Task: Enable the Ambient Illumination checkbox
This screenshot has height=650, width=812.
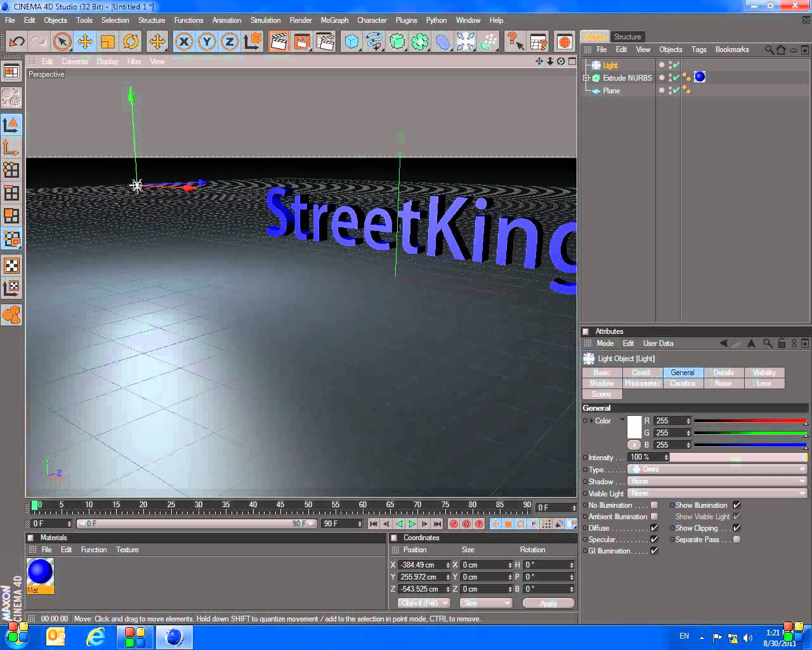Action: 654,517
